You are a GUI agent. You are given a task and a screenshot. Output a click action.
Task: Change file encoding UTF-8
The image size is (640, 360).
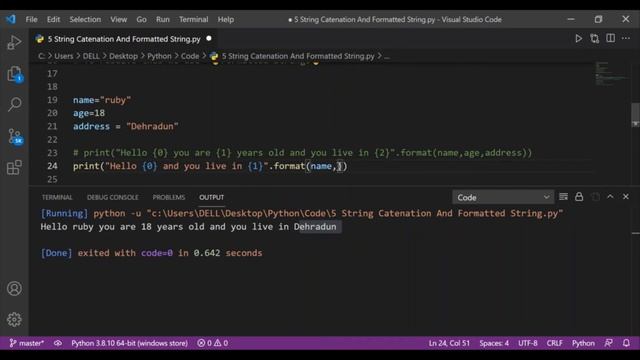tap(528, 343)
